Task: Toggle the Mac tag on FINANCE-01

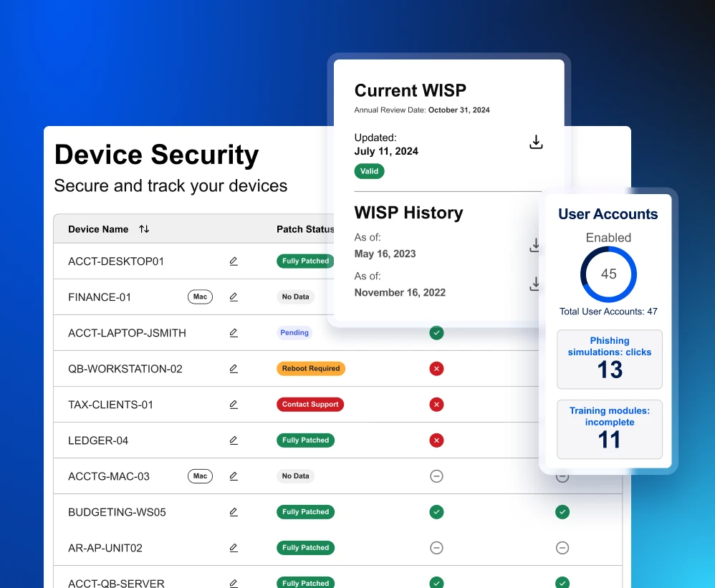Action: coord(200,297)
